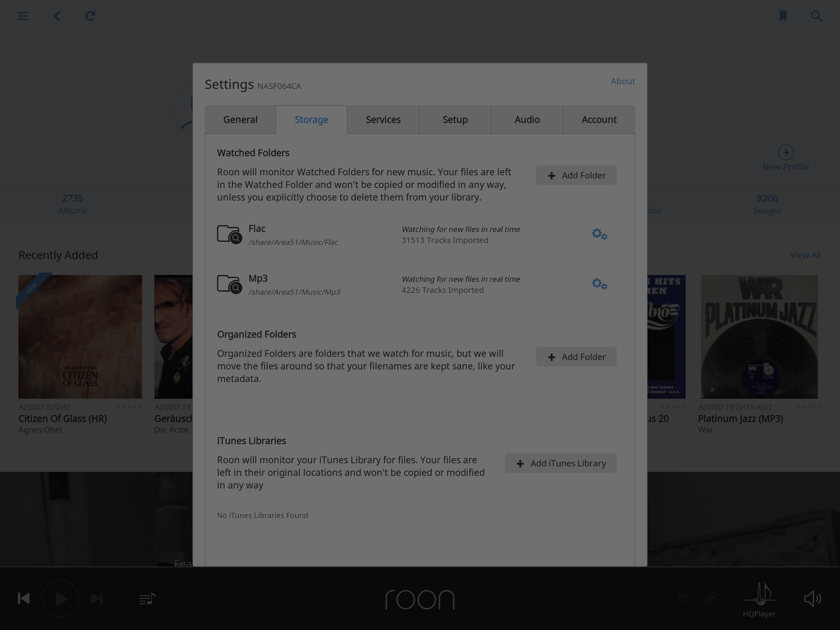Click the 4226 Tracks Imported text

[442, 290]
